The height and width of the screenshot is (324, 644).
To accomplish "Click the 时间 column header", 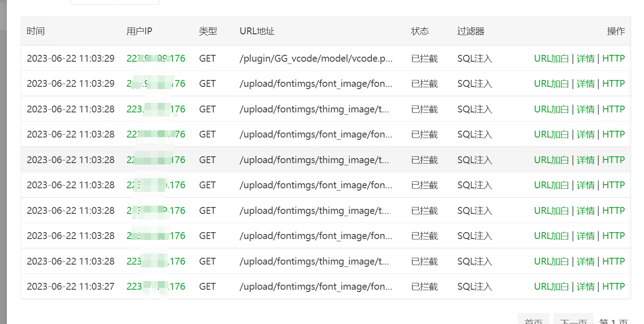I will click(36, 31).
